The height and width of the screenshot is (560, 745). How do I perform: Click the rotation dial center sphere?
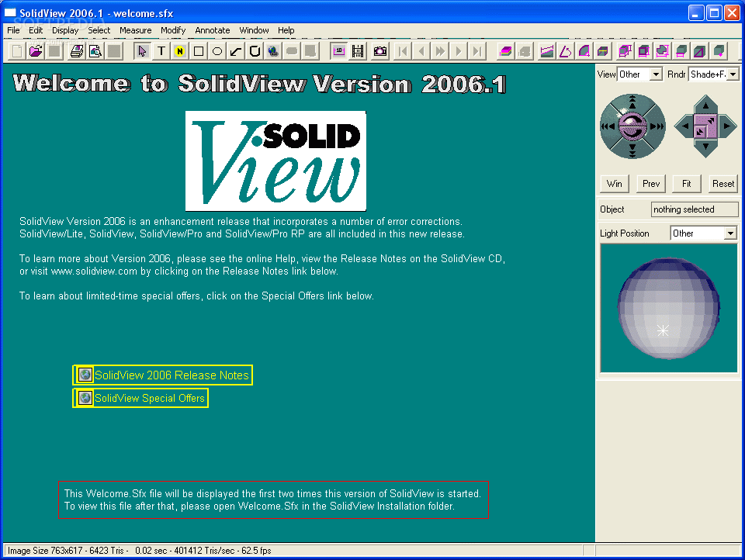632,126
